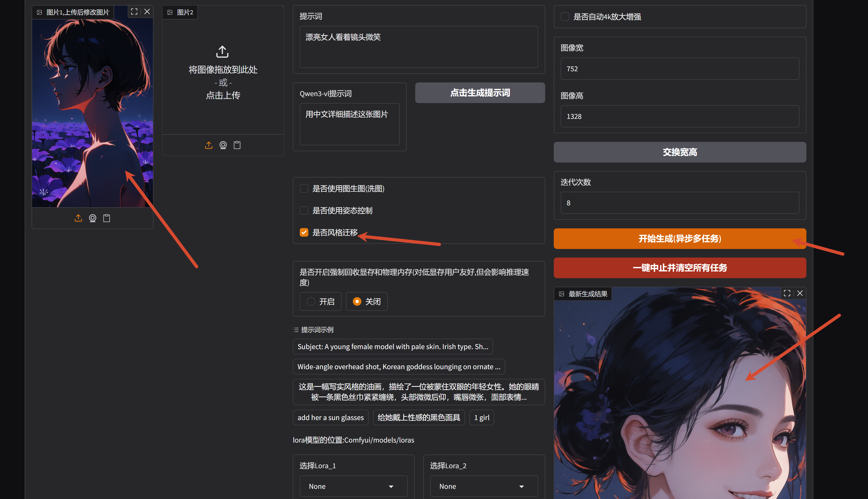
Task: Click image icon beside 最新生成结果 label
Action: coord(562,294)
